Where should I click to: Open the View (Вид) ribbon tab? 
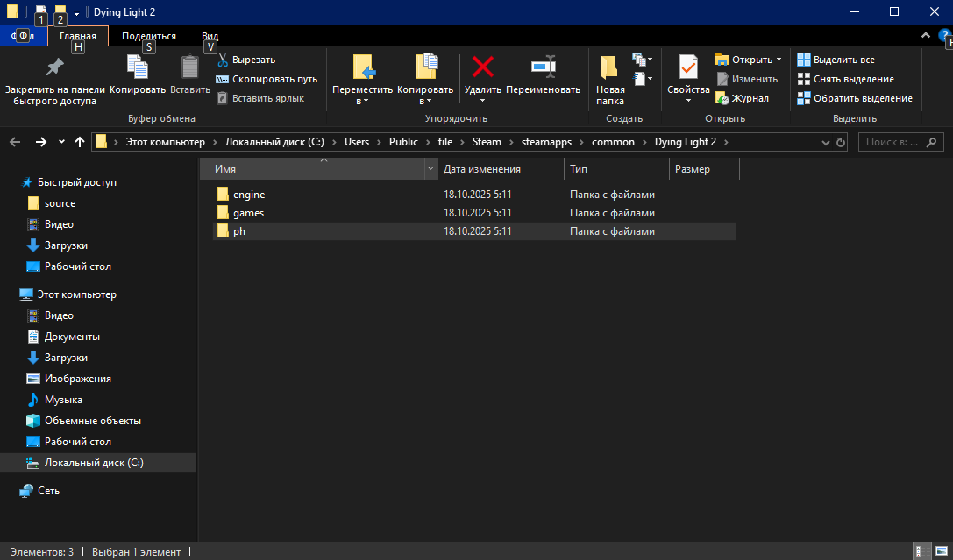tap(210, 36)
